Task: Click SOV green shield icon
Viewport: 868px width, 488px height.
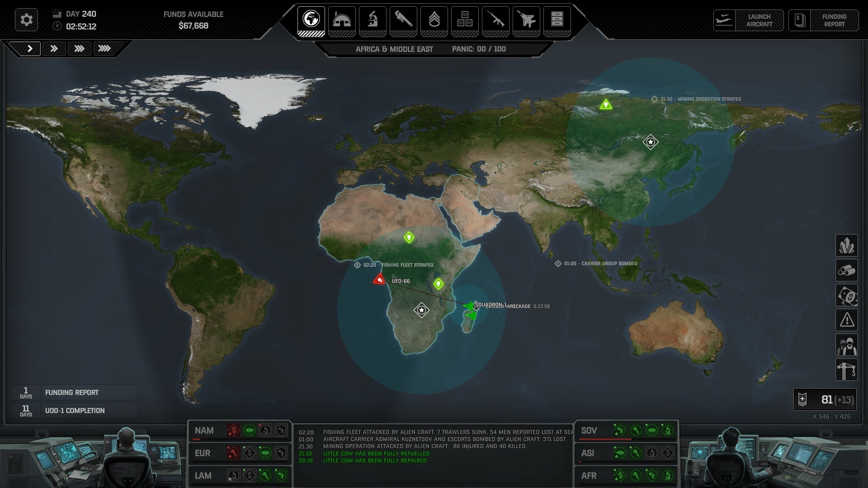Action: click(620, 430)
